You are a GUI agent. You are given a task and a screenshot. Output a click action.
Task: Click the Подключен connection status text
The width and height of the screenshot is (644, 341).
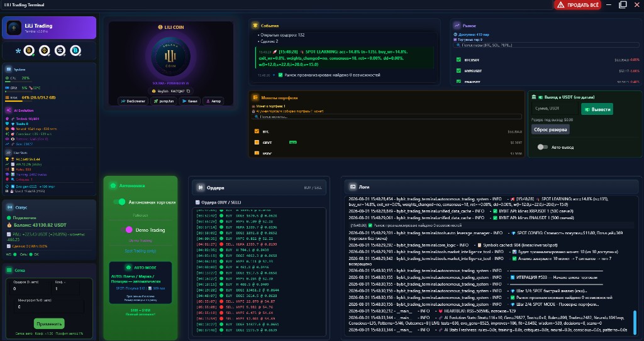[25, 218]
